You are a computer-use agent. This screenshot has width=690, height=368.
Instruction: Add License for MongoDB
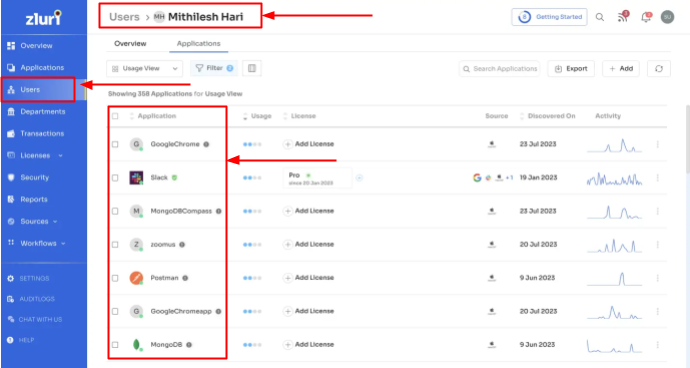click(309, 345)
